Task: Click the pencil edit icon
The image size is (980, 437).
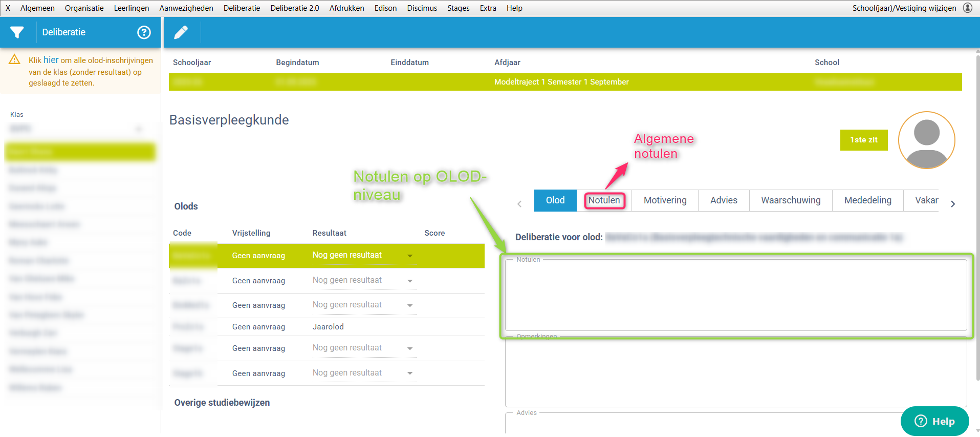Action: [181, 32]
